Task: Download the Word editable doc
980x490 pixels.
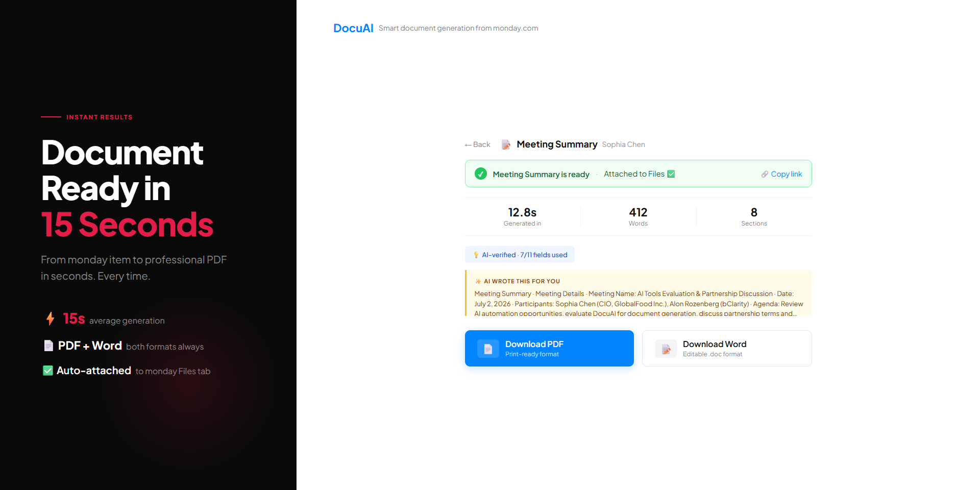Action: 727,348
